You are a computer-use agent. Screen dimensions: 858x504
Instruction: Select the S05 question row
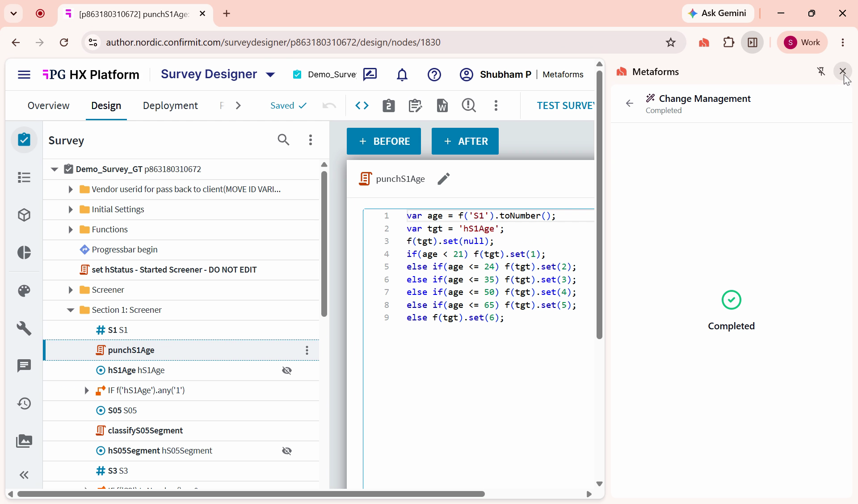[181, 411]
